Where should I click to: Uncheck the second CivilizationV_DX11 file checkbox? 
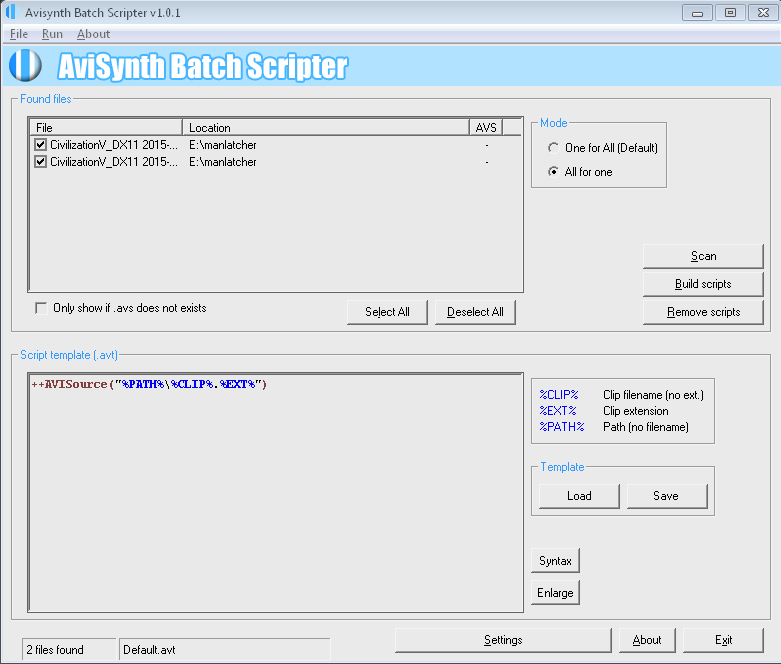(x=40, y=162)
